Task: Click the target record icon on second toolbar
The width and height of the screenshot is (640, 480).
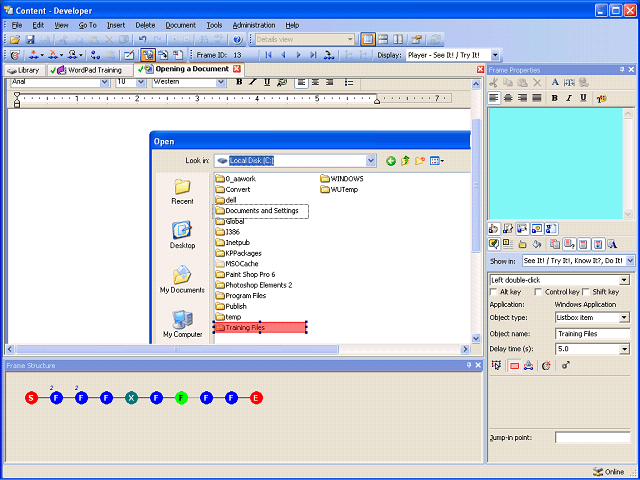Action: click(15, 55)
